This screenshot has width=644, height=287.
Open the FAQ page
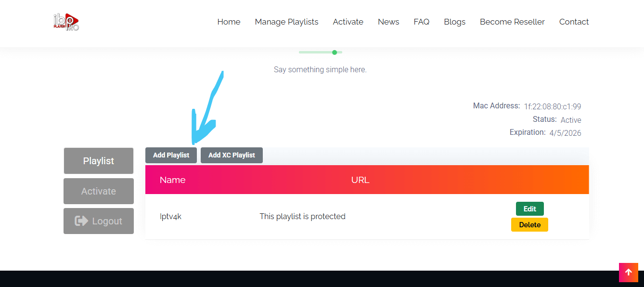[x=421, y=22]
